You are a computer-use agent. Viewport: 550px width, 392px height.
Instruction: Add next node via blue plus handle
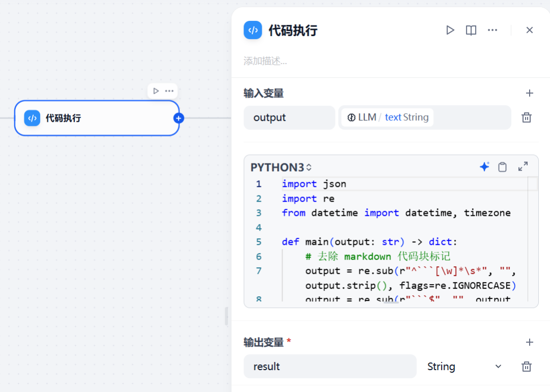(179, 118)
